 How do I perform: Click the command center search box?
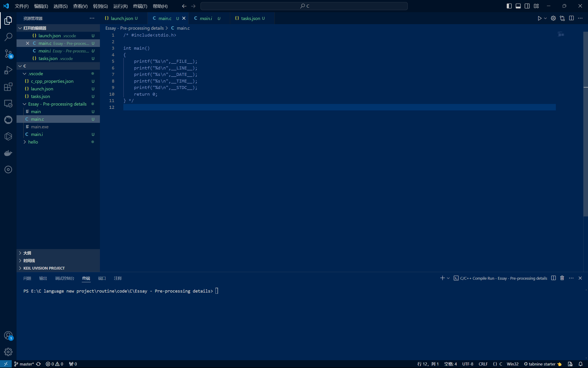coord(304,6)
